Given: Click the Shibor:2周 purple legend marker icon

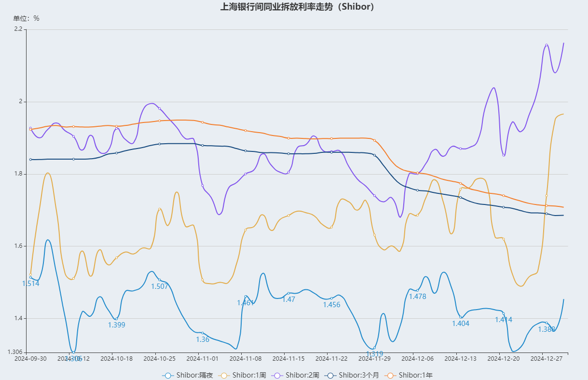Looking at the screenshot, I should tap(277, 375).
